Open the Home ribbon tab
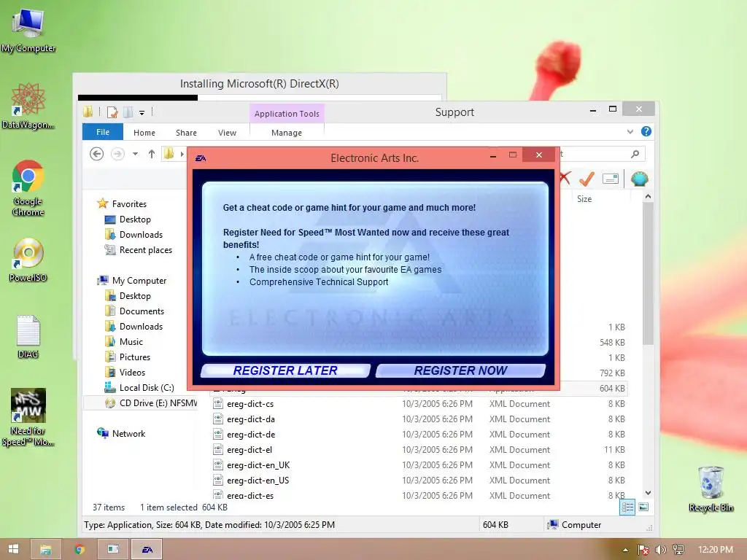747x560 pixels. tap(144, 133)
